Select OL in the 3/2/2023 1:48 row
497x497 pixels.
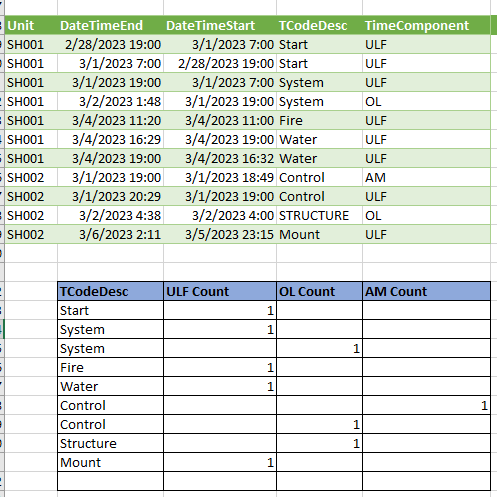426,101
